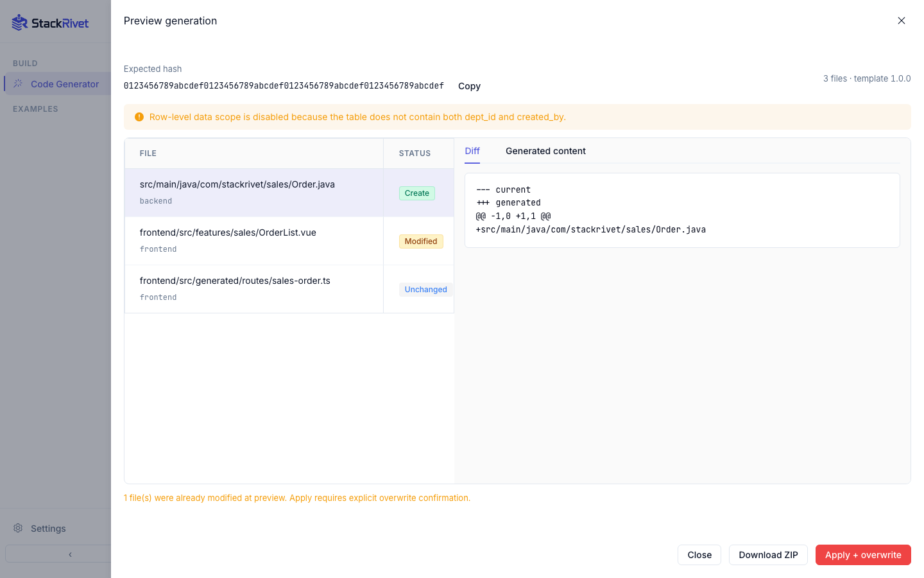This screenshot has height=578, width=924.
Task: Click the Preview generation title
Action: click(170, 21)
